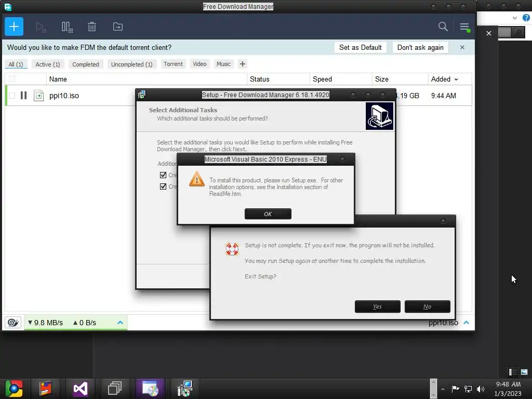Screen dimensions: 532x399
Task: Click X close button on dark side panel
Action: [x=488, y=33]
